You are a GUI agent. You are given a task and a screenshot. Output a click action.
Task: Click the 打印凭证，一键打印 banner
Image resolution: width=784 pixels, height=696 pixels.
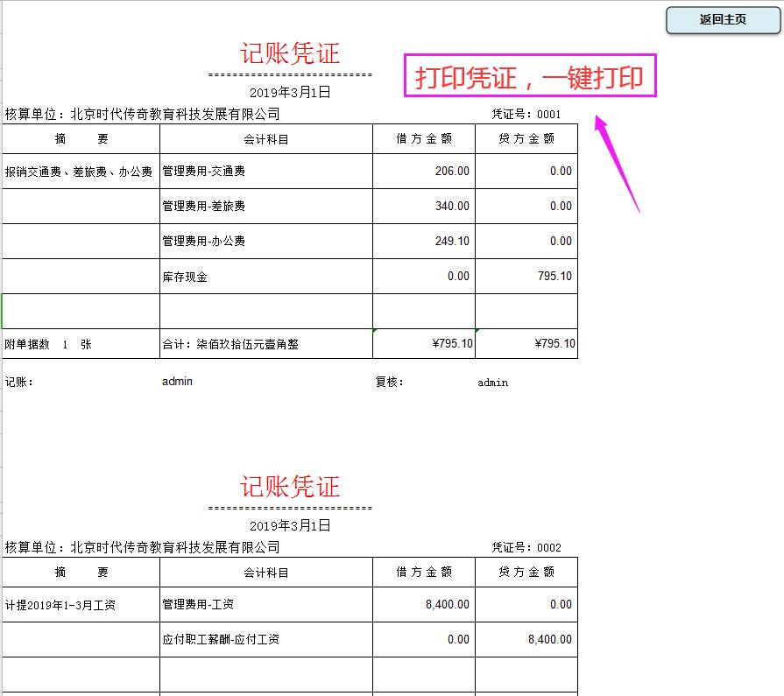pos(529,78)
